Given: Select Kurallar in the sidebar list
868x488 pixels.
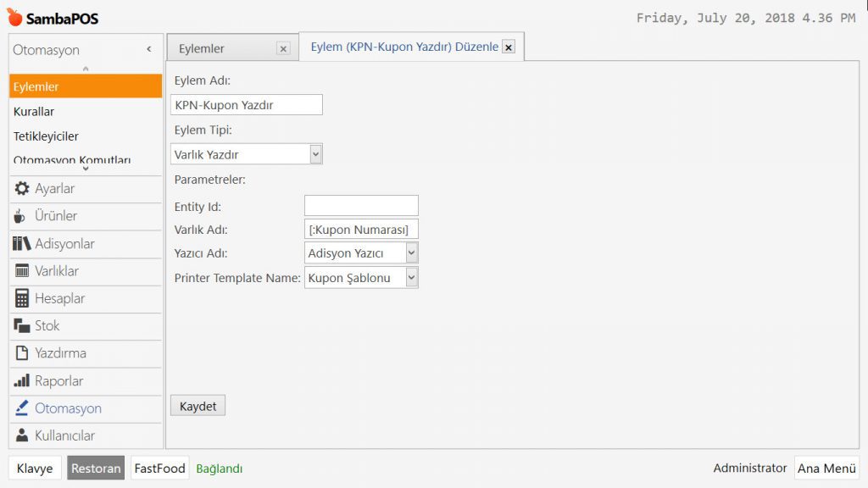Looking at the screenshot, I should (x=34, y=112).
